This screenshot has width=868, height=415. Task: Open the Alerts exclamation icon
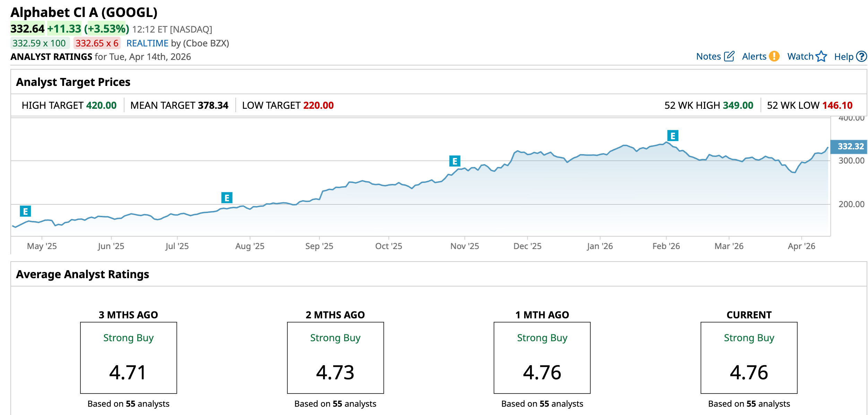(774, 56)
